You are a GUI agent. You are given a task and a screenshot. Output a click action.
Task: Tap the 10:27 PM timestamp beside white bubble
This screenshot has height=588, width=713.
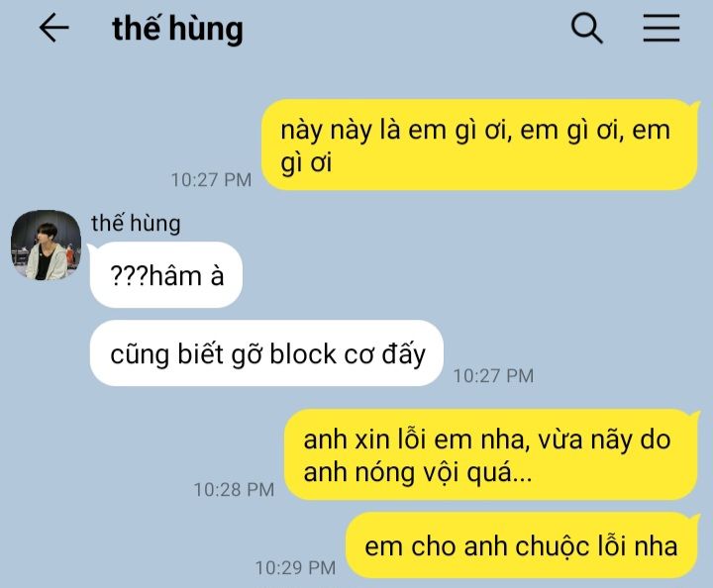(x=493, y=376)
